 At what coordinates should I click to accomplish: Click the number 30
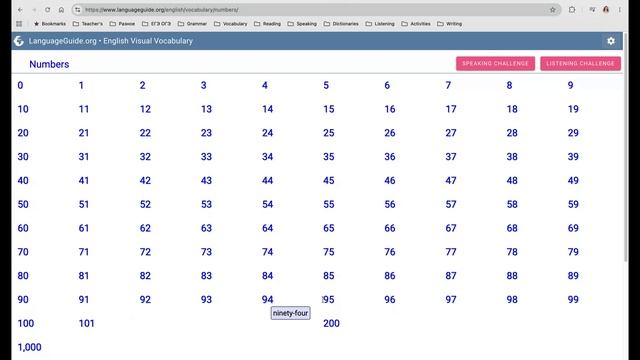point(23,157)
